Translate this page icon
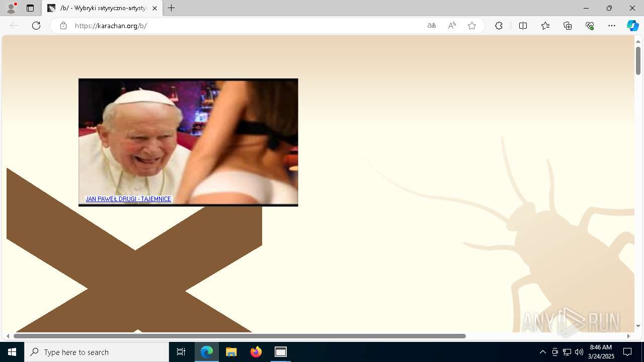 (x=432, y=26)
